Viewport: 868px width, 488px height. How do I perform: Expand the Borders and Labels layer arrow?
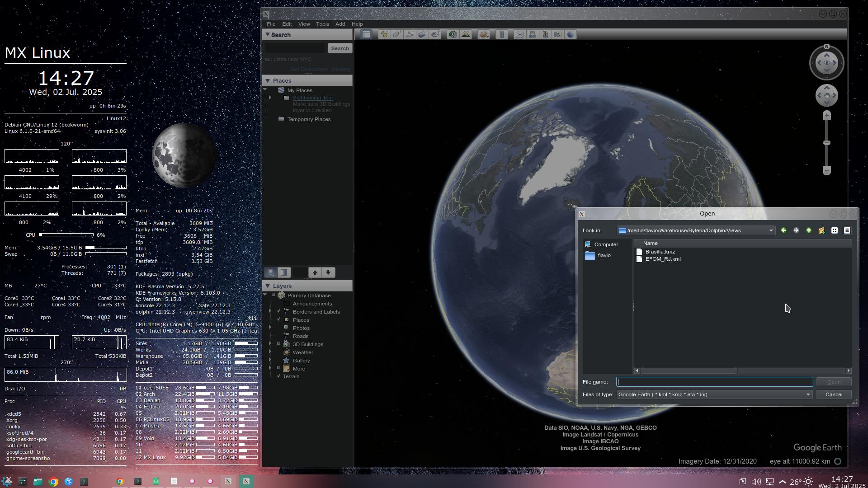click(x=270, y=311)
